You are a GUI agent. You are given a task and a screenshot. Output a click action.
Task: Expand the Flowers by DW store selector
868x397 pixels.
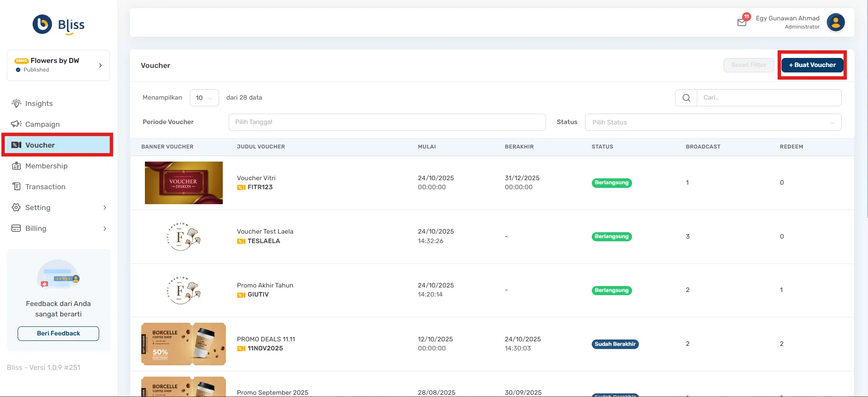click(58, 65)
